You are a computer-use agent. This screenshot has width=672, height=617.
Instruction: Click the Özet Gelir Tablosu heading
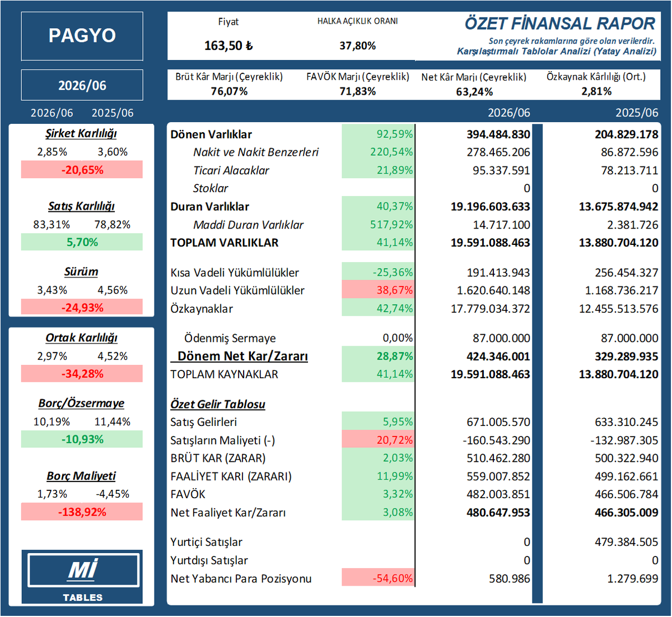point(218,404)
